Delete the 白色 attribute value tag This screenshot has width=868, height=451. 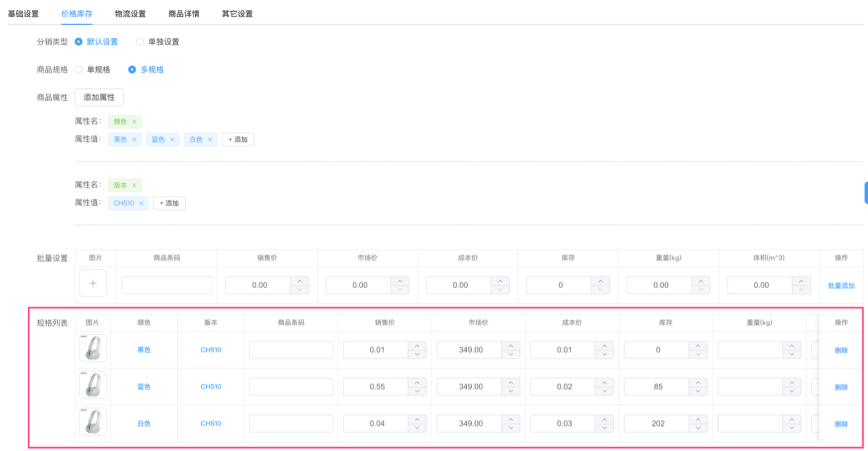click(x=209, y=140)
